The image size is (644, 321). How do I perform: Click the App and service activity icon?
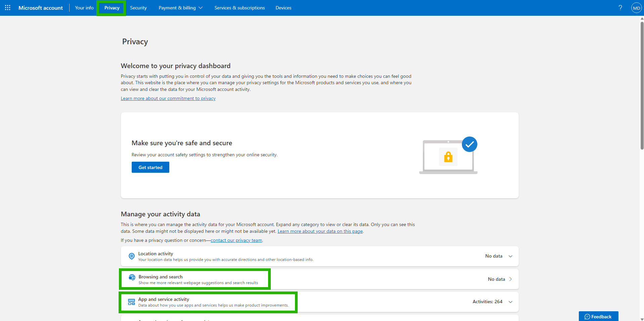click(x=132, y=302)
